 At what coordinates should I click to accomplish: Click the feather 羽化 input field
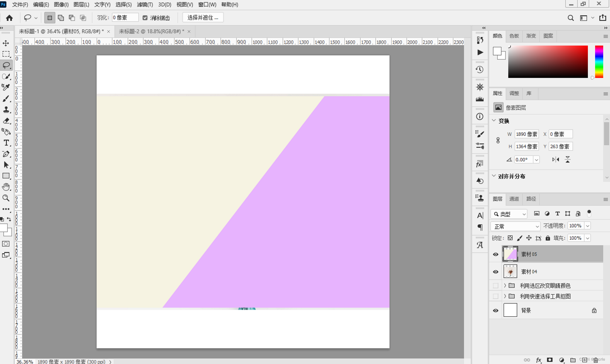(x=125, y=18)
